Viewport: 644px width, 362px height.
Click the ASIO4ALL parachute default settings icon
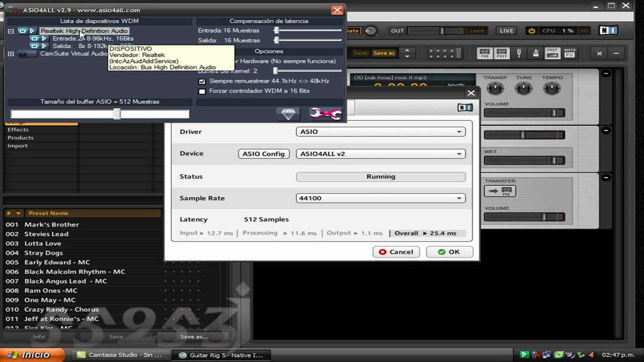288,114
